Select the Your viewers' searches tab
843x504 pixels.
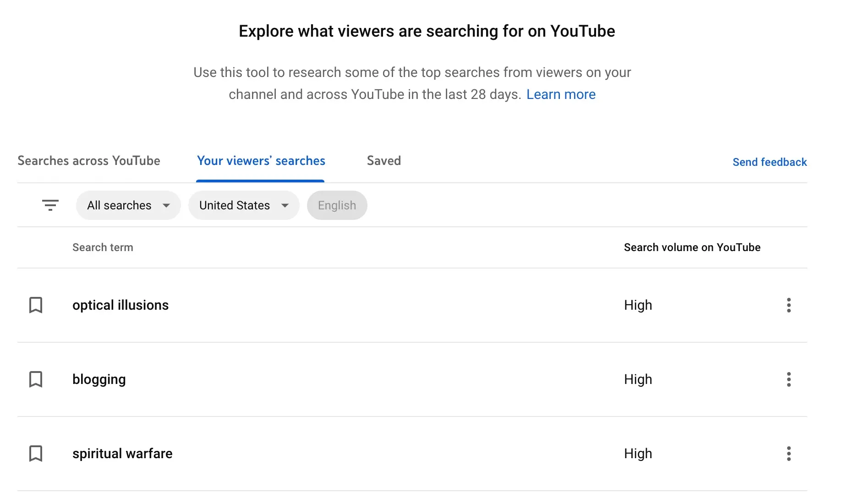[261, 161]
